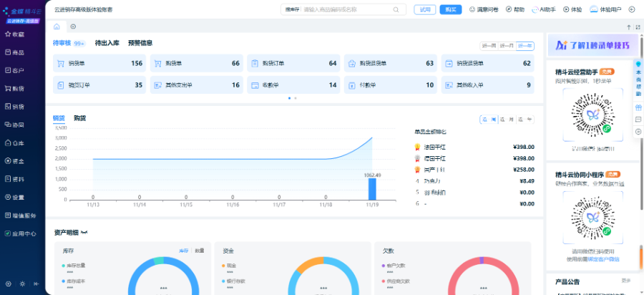Screen dimensions: 644x295
Task: Open the 销货 sales module in sidebar
Action: (14, 107)
